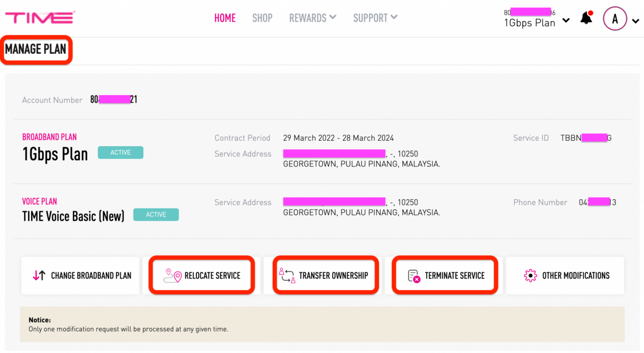Screen dimensions: 644x353
Task: Click the Contract Period label
Action: pos(242,138)
